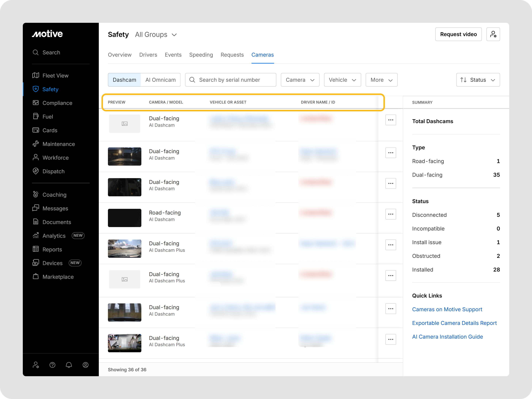Switch to the Speeding tab

click(201, 55)
